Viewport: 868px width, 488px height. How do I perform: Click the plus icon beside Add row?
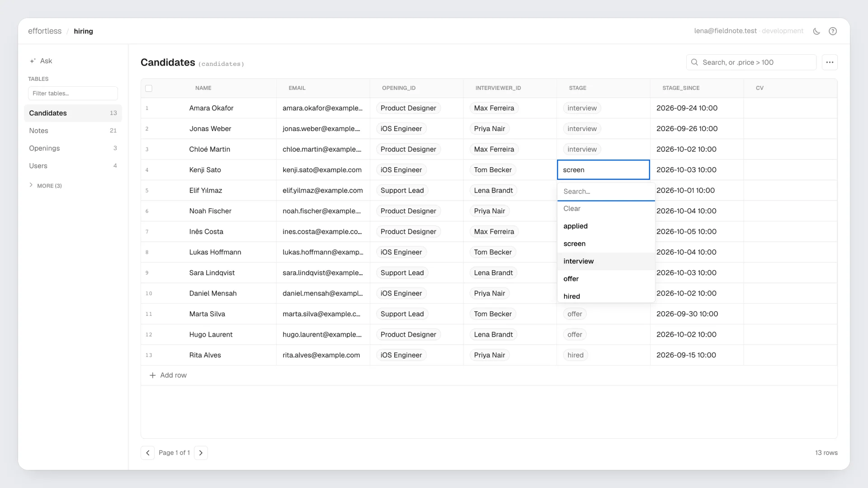pos(153,375)
